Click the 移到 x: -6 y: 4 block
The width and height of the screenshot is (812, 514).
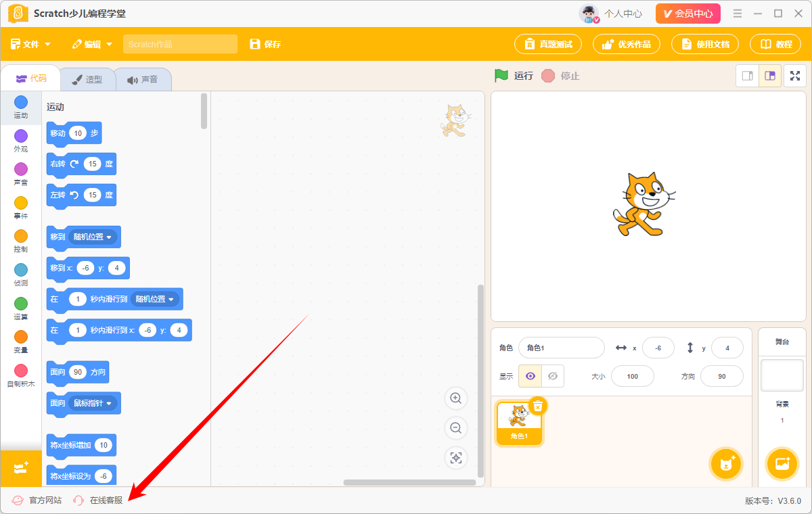pos(88,268)
